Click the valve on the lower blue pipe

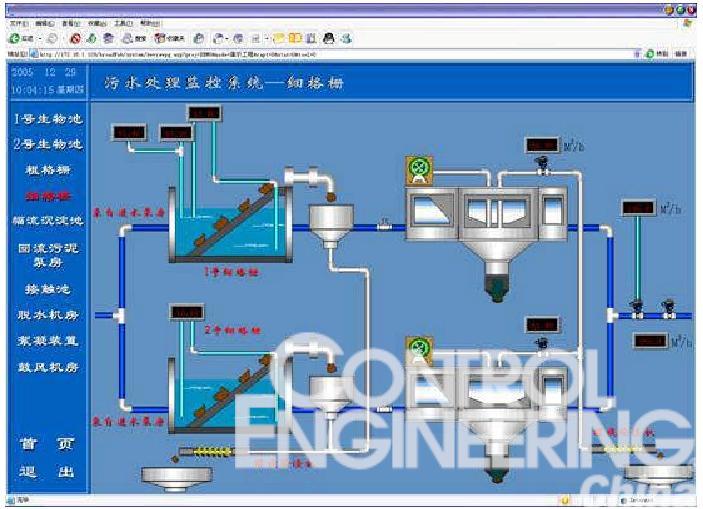point(384,409)
